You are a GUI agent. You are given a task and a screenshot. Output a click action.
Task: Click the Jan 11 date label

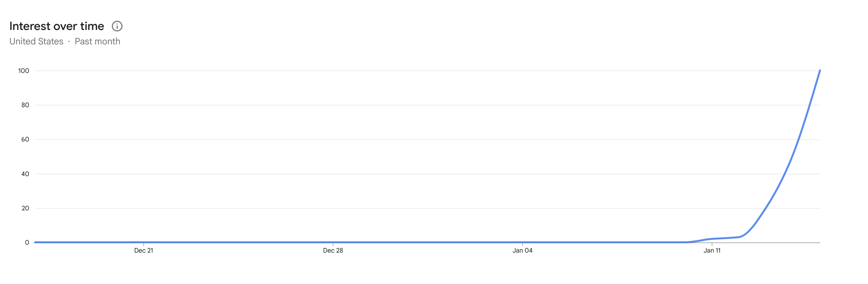[712, 250]
